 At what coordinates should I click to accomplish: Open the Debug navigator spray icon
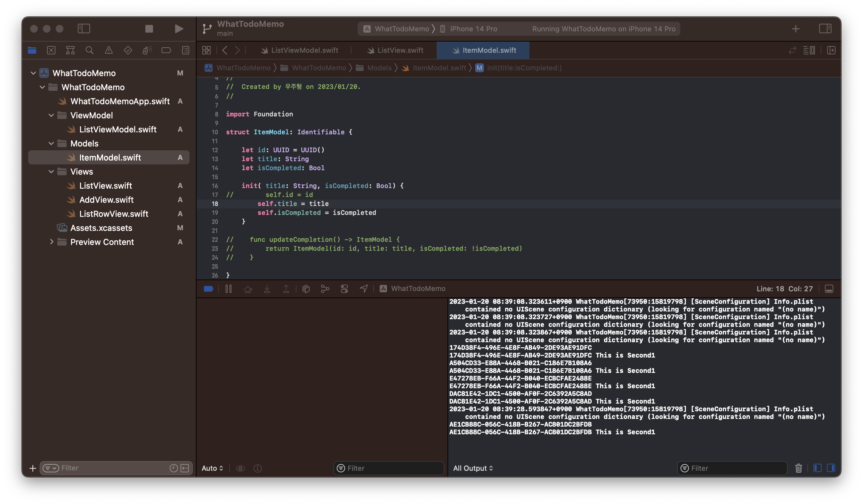147,50
